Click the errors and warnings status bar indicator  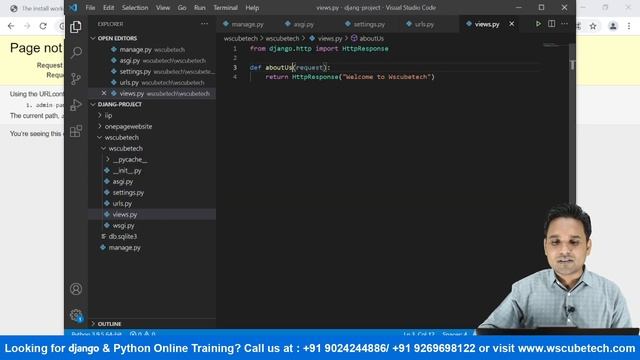coord(142,333)
